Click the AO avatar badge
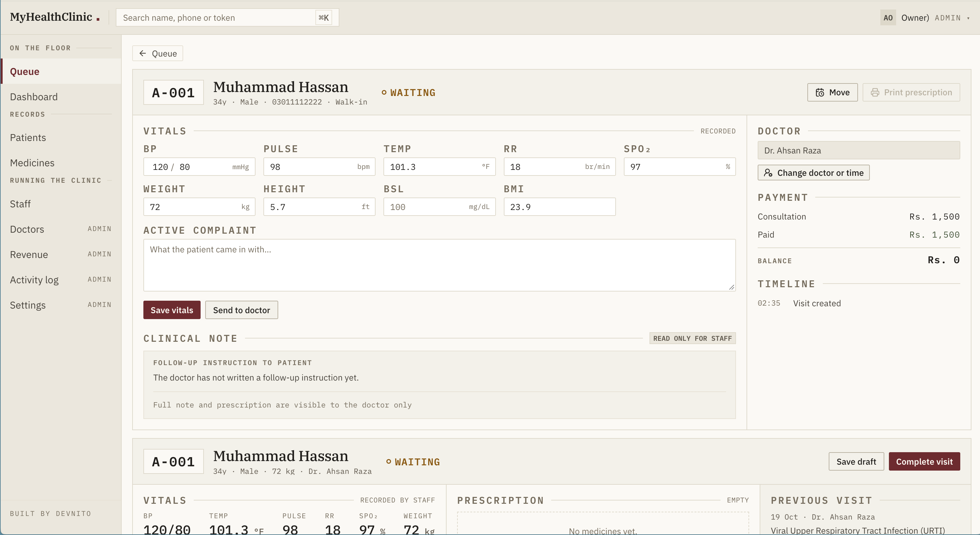Viewport: 980px width, 535px height. (888, 17)
